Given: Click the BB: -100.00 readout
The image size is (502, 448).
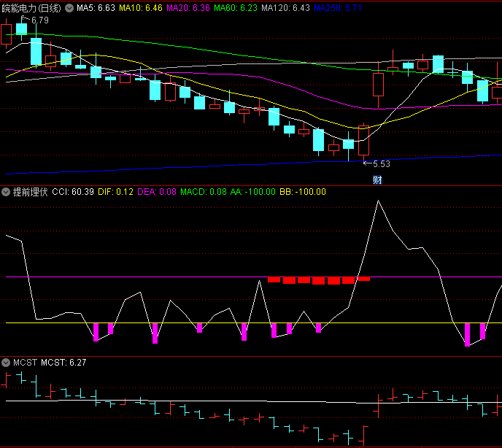Looking at the screenshot, I should tap(303, 192).
